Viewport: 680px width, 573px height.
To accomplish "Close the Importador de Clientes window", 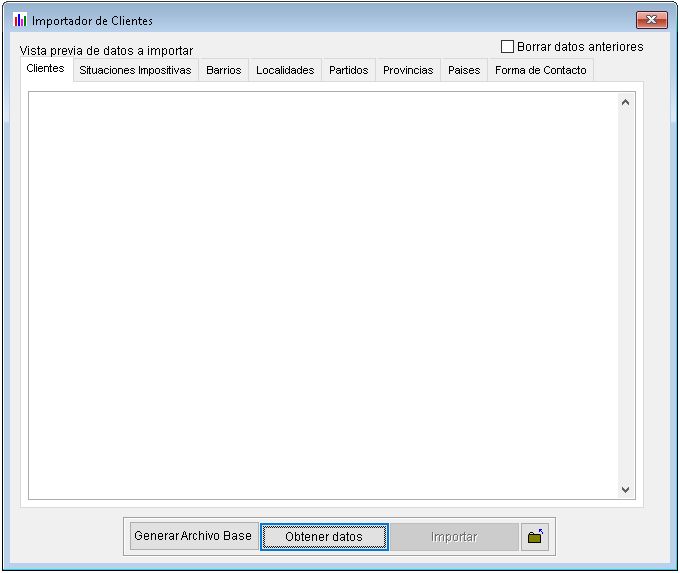I will point(651,20).
